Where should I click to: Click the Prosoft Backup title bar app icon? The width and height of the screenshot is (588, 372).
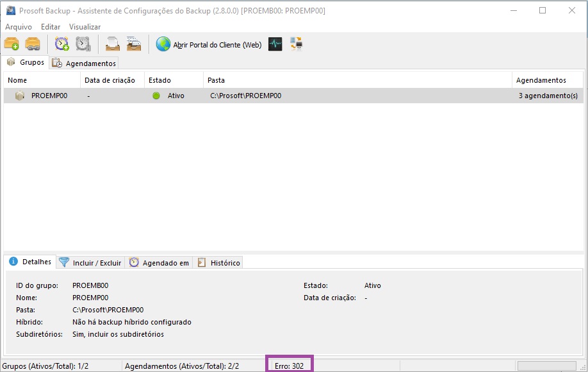pyautogui.click(x=11, y=10)
